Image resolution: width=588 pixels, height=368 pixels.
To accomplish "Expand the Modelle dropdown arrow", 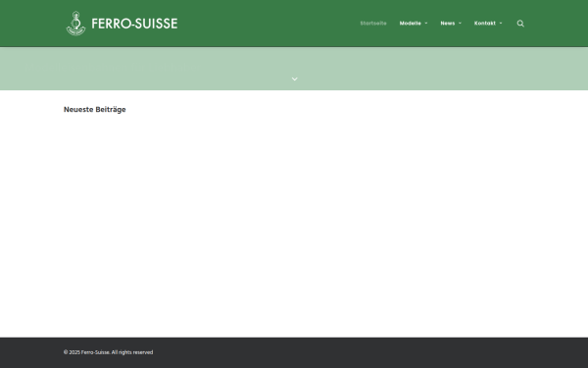I will 426,24.
